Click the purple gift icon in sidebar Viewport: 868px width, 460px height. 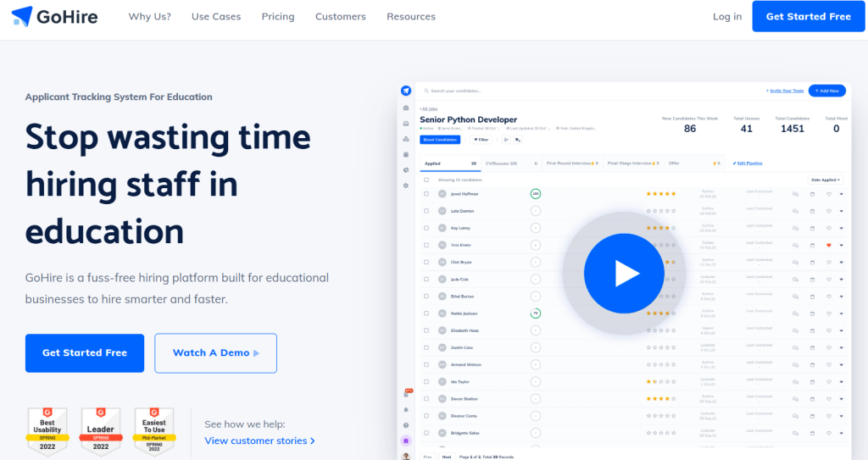pos(406,441)
